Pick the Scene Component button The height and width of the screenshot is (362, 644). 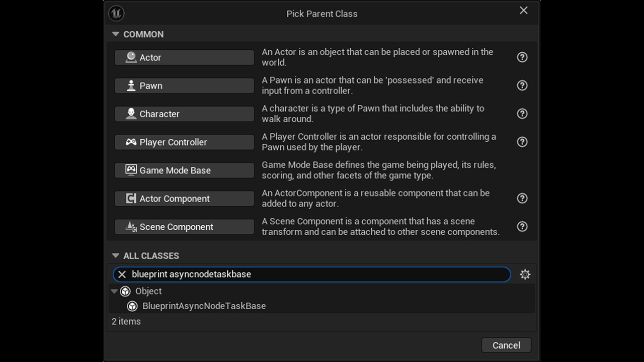(x=184, y=226)
